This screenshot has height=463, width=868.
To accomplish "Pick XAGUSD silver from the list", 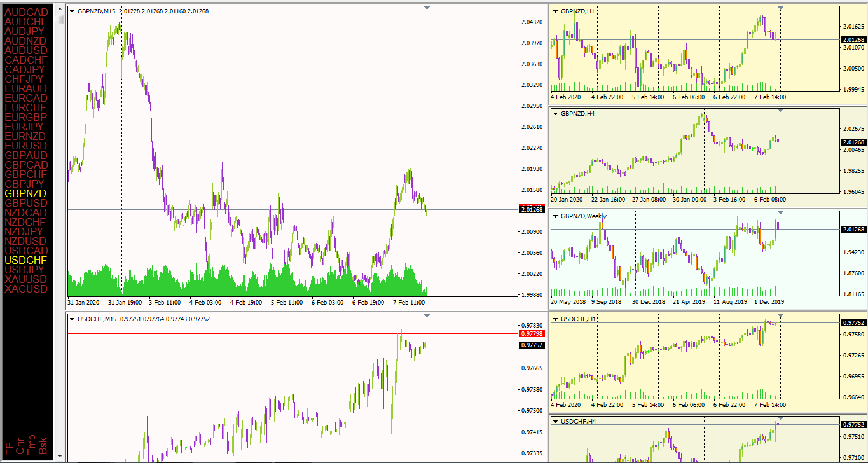I will (26, 289).
